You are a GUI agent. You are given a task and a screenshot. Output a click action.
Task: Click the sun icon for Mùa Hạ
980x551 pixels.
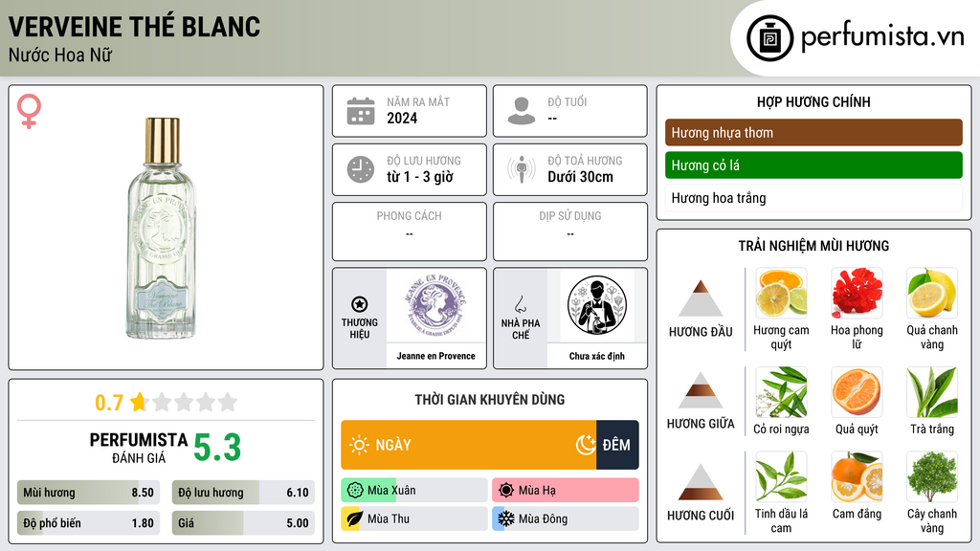506,491
